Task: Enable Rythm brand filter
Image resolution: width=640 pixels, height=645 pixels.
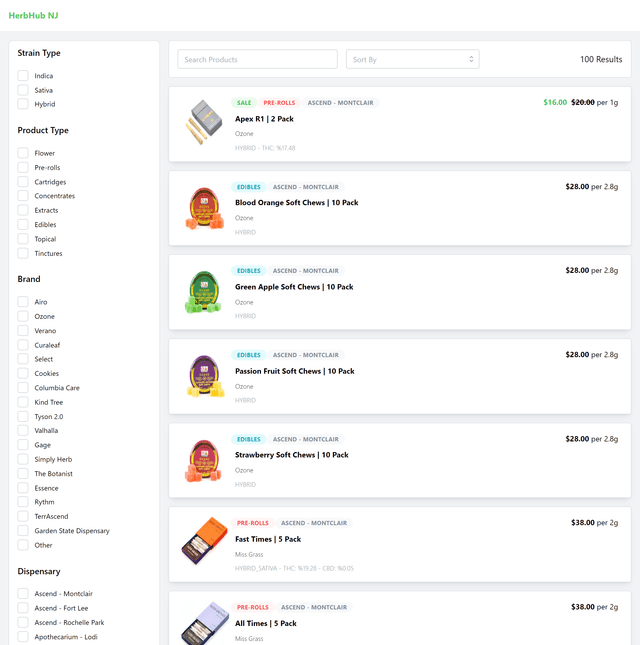Action: coord(23,502)
